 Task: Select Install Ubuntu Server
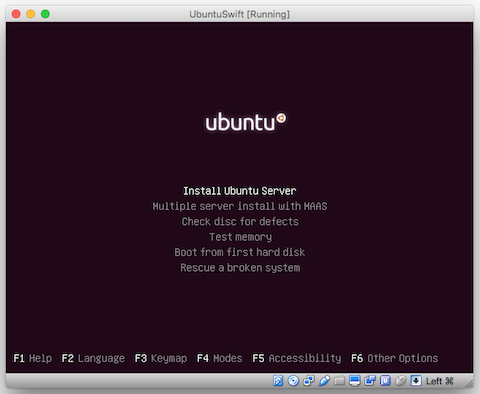tap(240, 191)
